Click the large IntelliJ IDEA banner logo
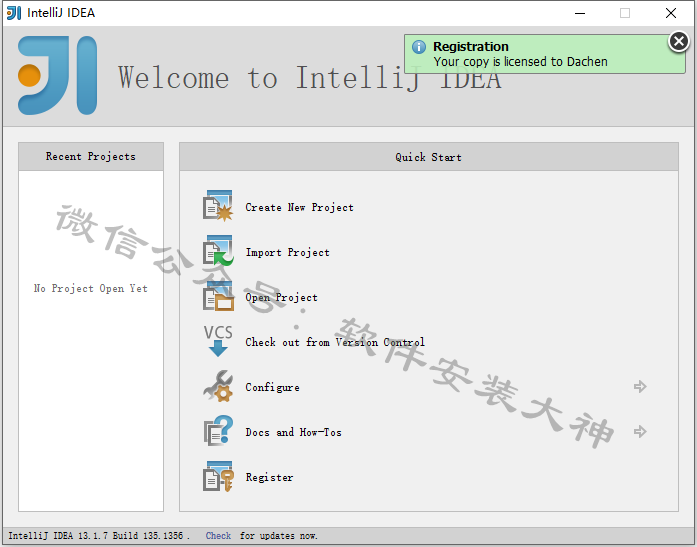697x547 pixels. (x=57, y=75)
